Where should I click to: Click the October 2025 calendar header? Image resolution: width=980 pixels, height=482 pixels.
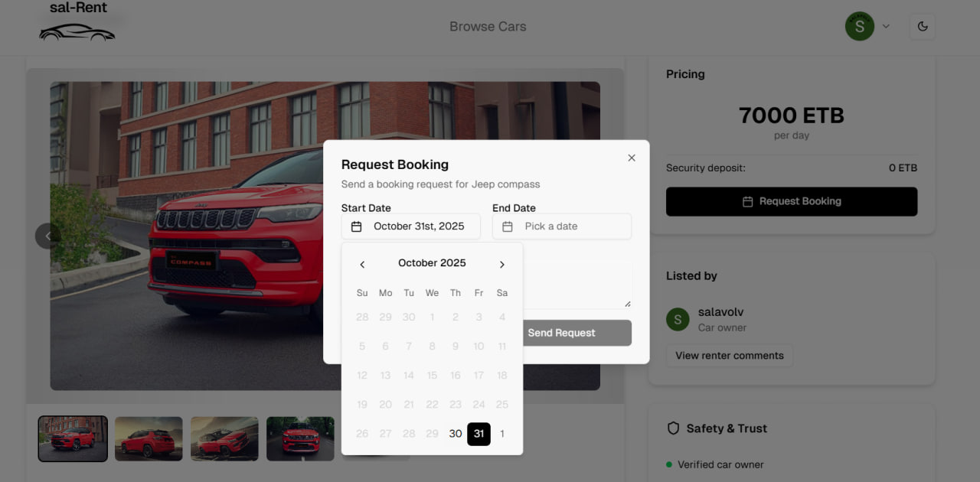point(432,262)
